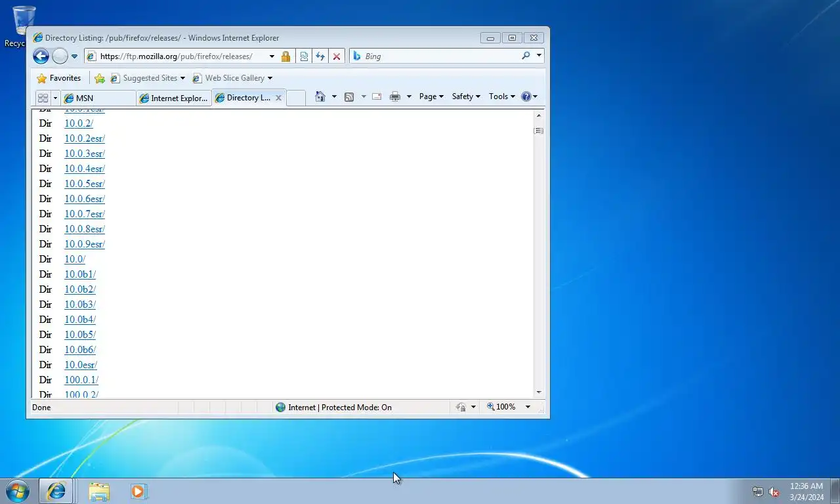
Task: Select the Directory Listing tab
Action: pyautogui.click(x=243, y=98)
